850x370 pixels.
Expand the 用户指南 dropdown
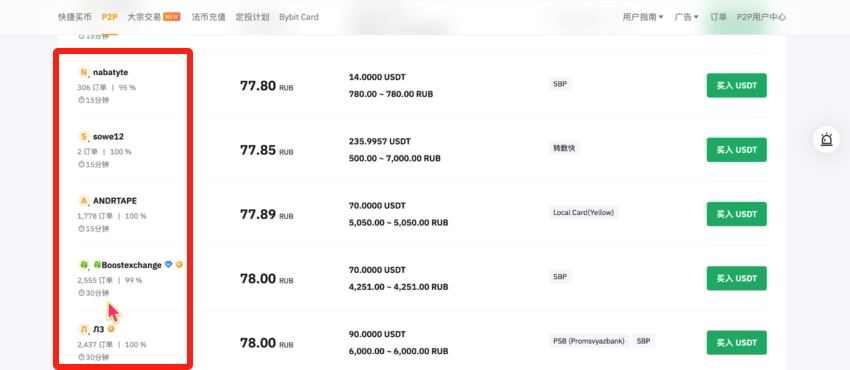pos(643,17)
